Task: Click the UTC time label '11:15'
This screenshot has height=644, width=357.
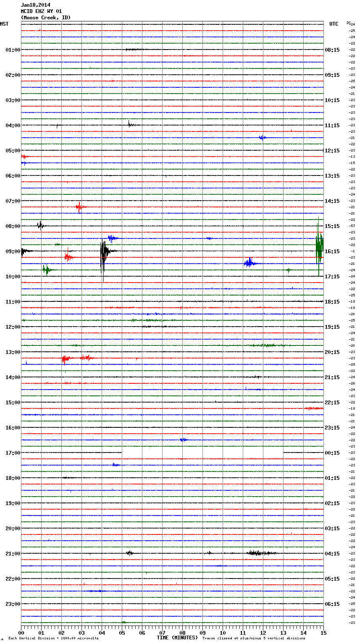Action: pyautogui.click(x=332, y=126)
